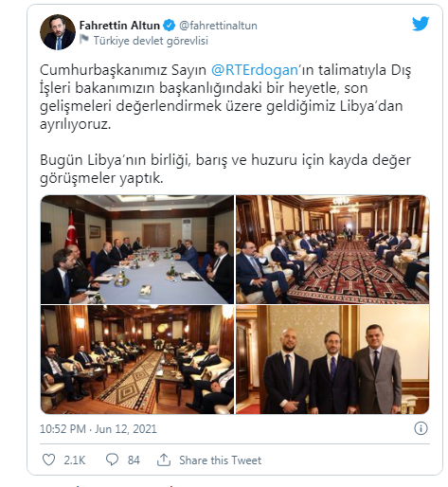Open the photo of three men standing
This screenshot has height=487, width=448.
click(332, 359)
